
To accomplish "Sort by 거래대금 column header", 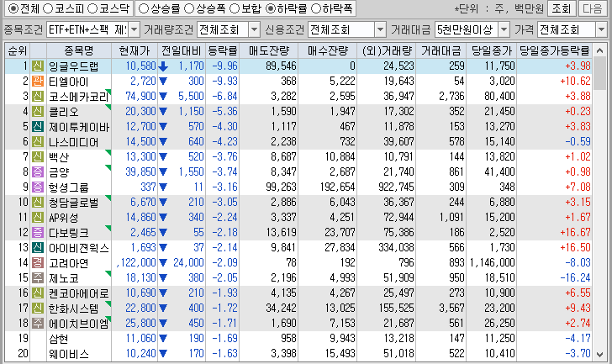I will pyautogui.click(x=441, y=50).
